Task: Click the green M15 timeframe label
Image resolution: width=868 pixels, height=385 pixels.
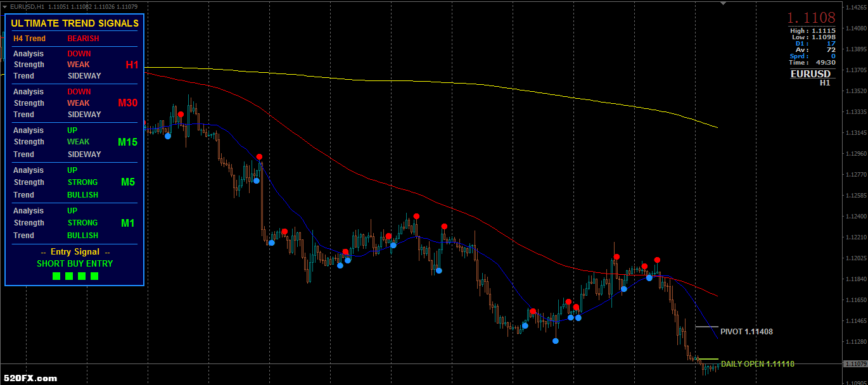Action: (127, 142)
